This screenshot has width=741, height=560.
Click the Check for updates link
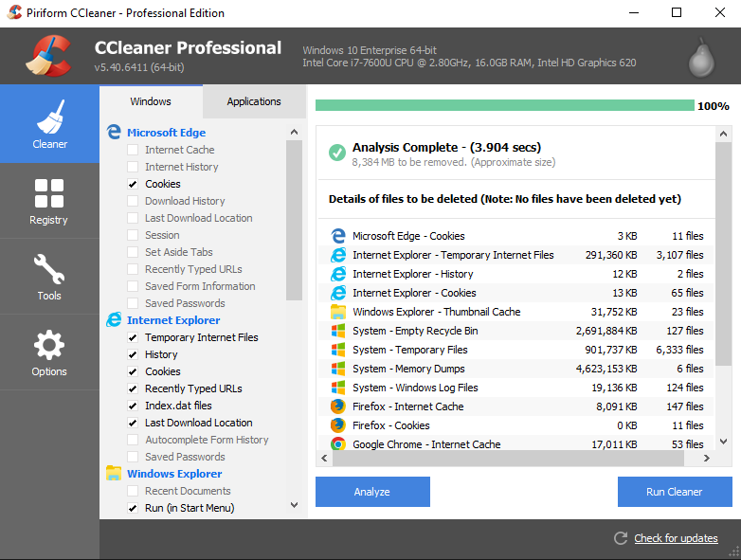click(676, 538)
